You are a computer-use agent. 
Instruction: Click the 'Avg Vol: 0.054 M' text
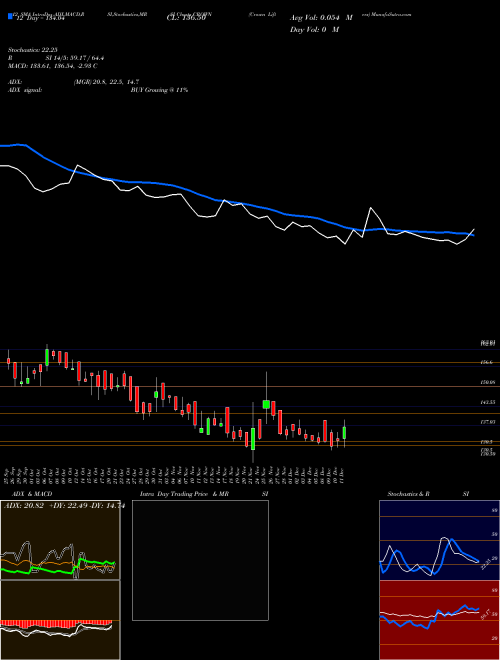321,18
